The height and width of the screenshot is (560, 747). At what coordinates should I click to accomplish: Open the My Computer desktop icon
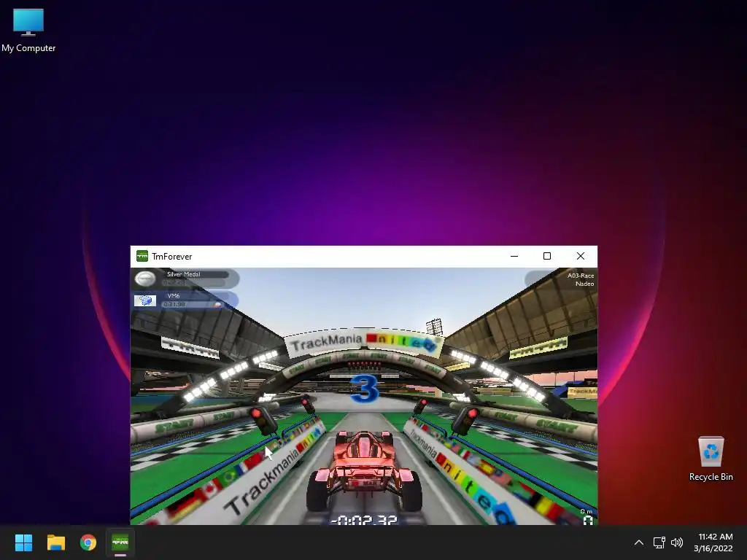pyautogui.click(x=28, y=31)
